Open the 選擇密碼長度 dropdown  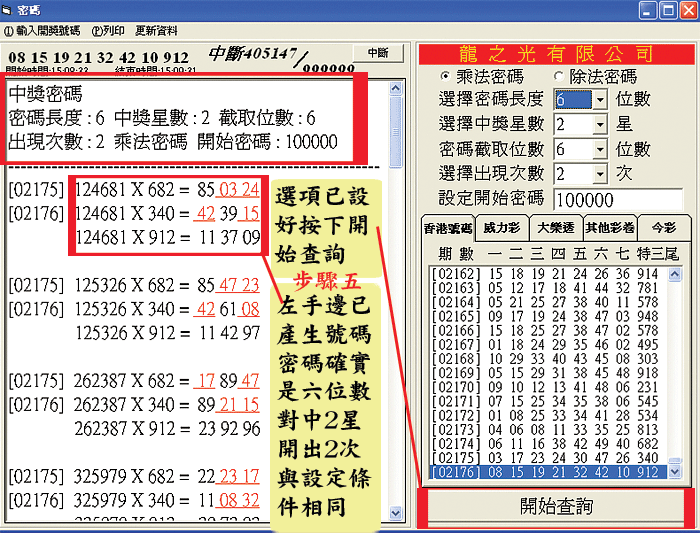pos(599,99)
